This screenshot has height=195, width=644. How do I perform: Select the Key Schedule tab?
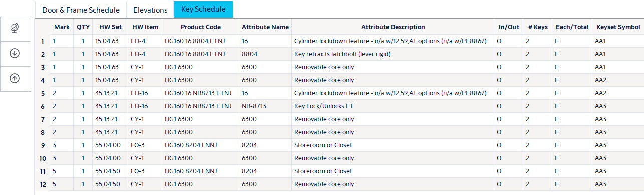tap(203, 9)
